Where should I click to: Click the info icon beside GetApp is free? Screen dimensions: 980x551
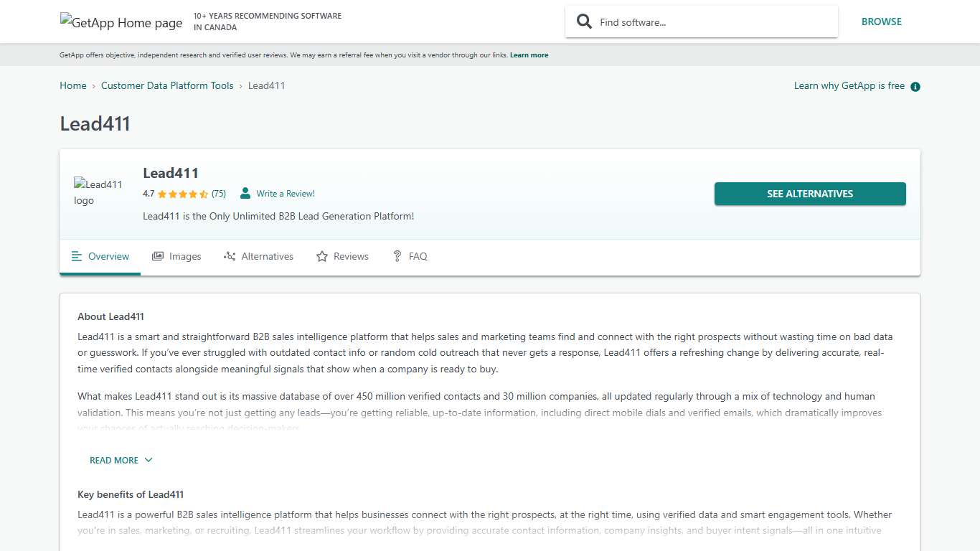[x=915, y=87]
